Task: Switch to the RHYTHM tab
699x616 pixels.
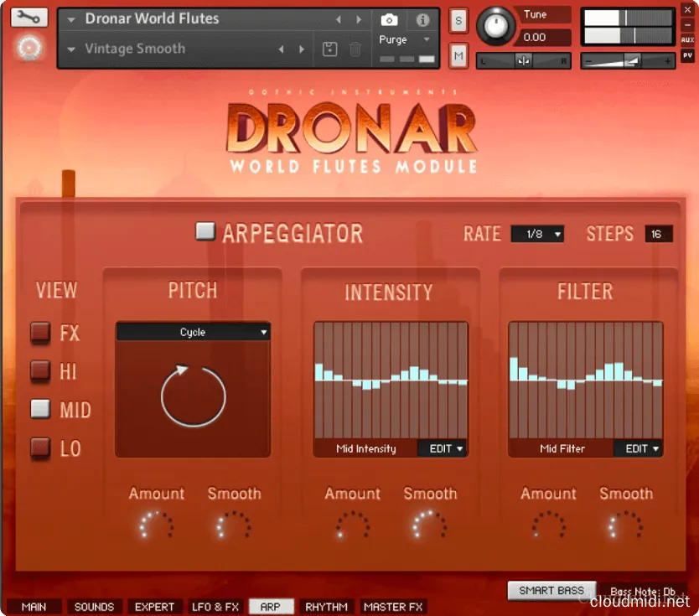Action: (326, 607)
